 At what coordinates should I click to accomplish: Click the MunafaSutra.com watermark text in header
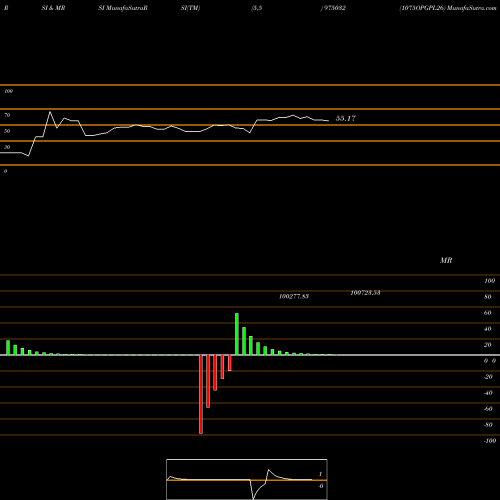pos(472,8)
